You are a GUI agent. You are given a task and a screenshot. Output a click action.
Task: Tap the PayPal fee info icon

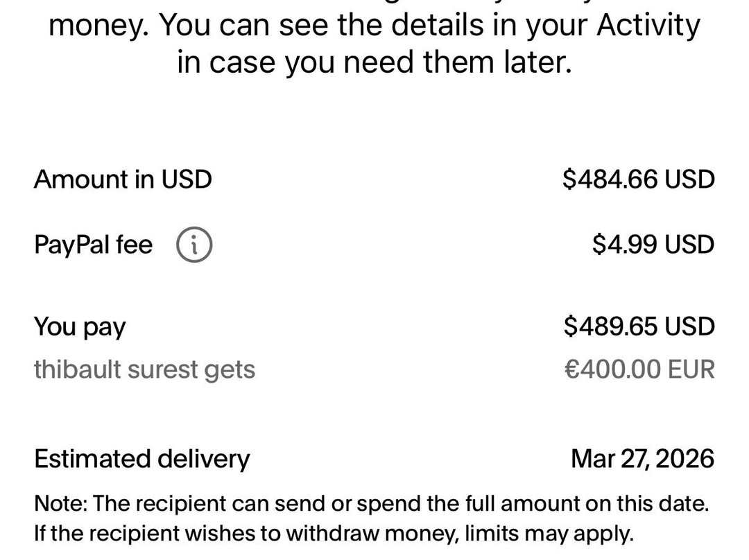coord(194,245)
